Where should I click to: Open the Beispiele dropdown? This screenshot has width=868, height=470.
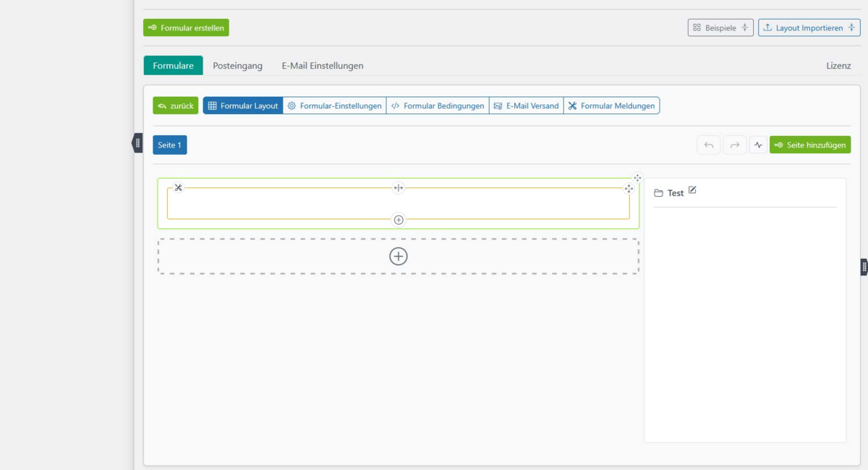720,27
